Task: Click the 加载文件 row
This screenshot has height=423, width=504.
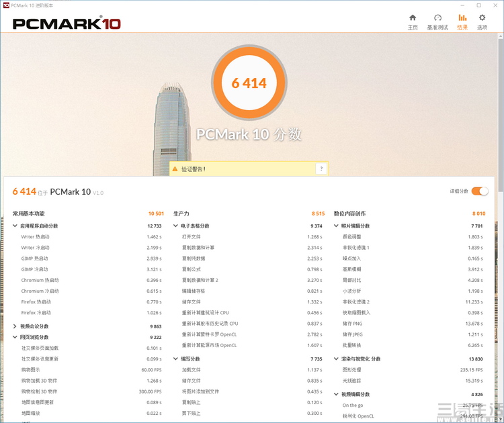Action: pos(252,370)
